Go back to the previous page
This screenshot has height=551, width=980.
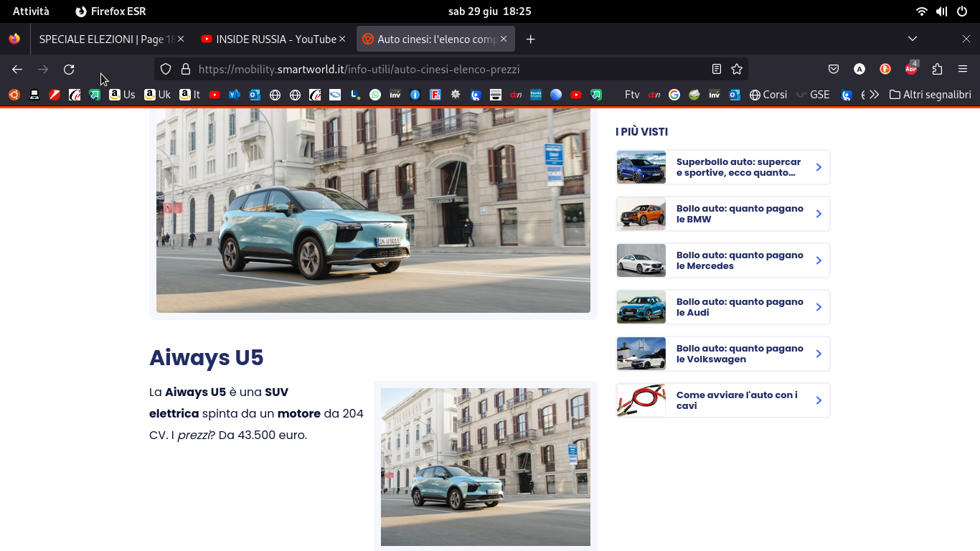pos(17,69)
